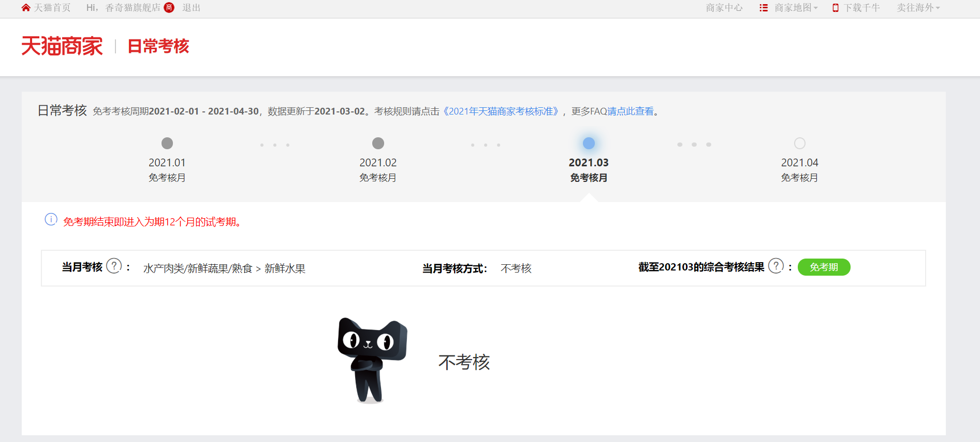Select the 2021.03 blue timeline dot
980x442 pixels.
click(x=589, y=143)
